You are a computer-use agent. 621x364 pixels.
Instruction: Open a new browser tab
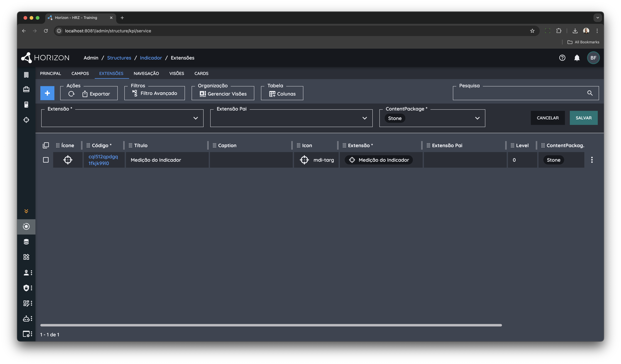point(122,18)
